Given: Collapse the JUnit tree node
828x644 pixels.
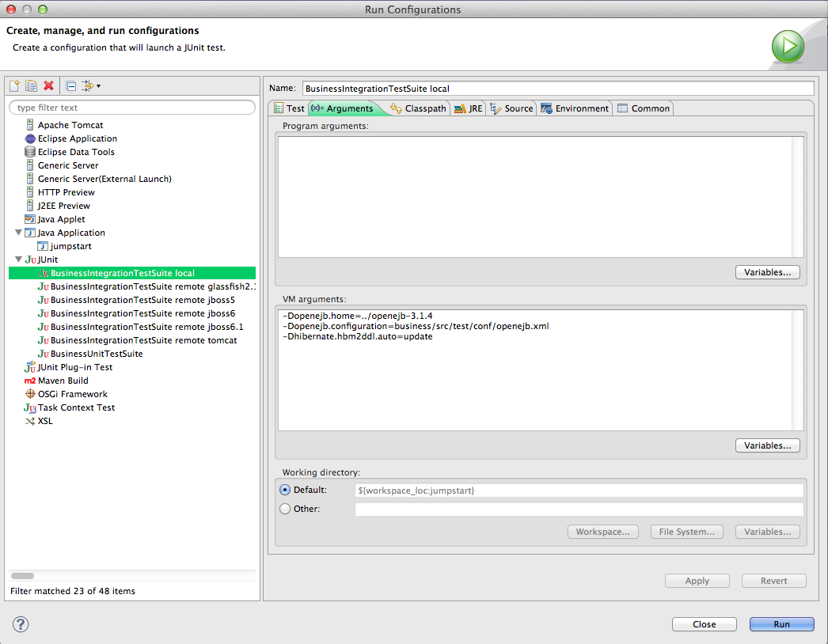Looking at the screenshot, I should [x=18, y=259].
